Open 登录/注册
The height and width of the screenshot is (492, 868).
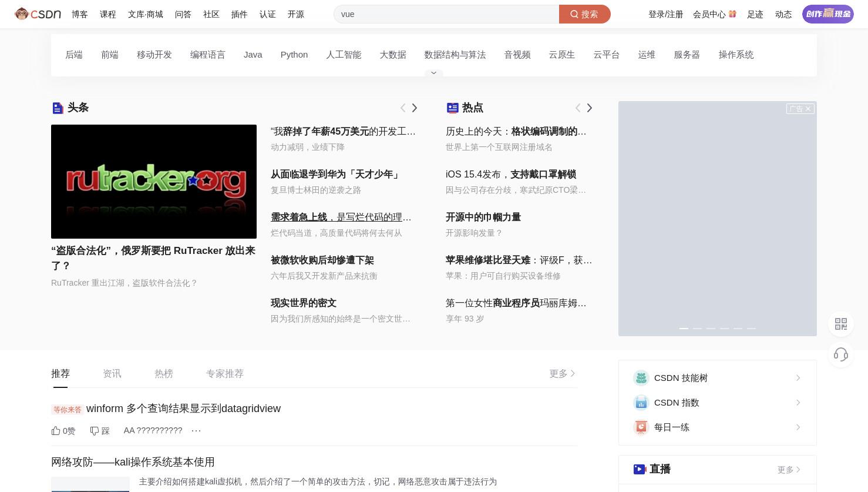pos(665,14)
